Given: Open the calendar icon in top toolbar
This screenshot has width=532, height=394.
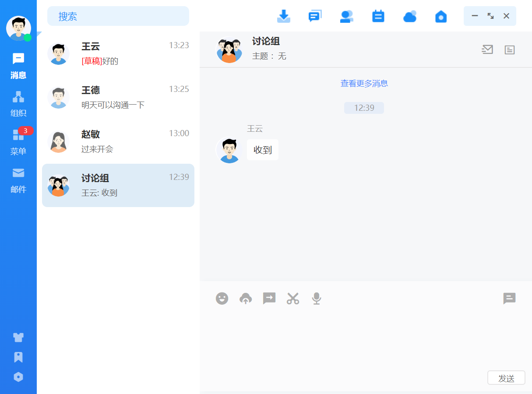Looking at the screenshot, I should [x=378, y=16].
